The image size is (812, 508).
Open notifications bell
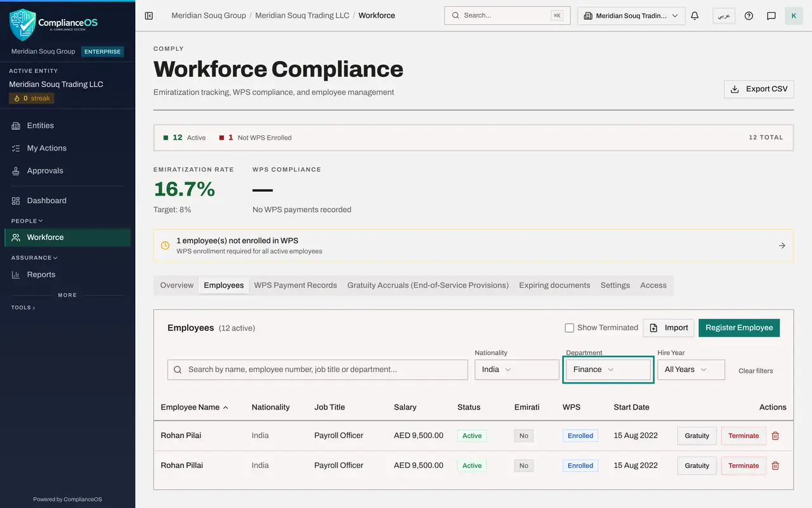point(695,16)
